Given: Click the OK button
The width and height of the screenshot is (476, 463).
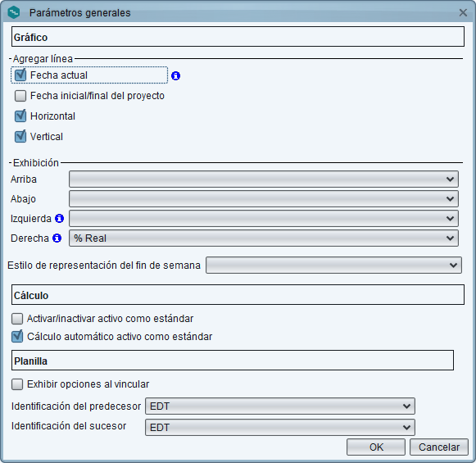Looking at the screenshot, I should pos(376,447).
